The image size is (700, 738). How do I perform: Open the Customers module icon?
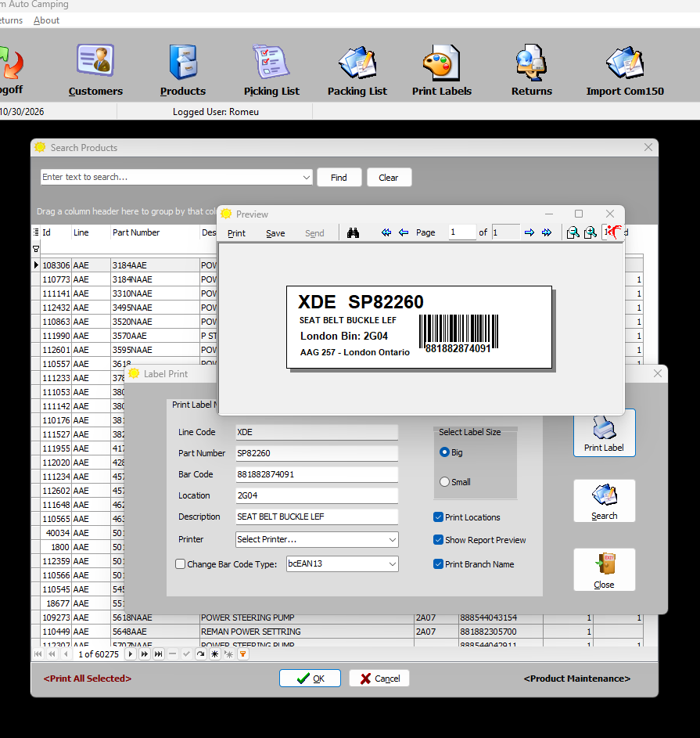click(x=95, y=61)
